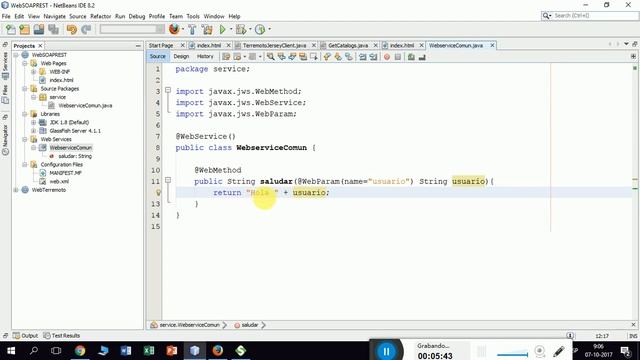
Task: Pause the screen recording
Action: pyautogui.click(x=386, y=351)
